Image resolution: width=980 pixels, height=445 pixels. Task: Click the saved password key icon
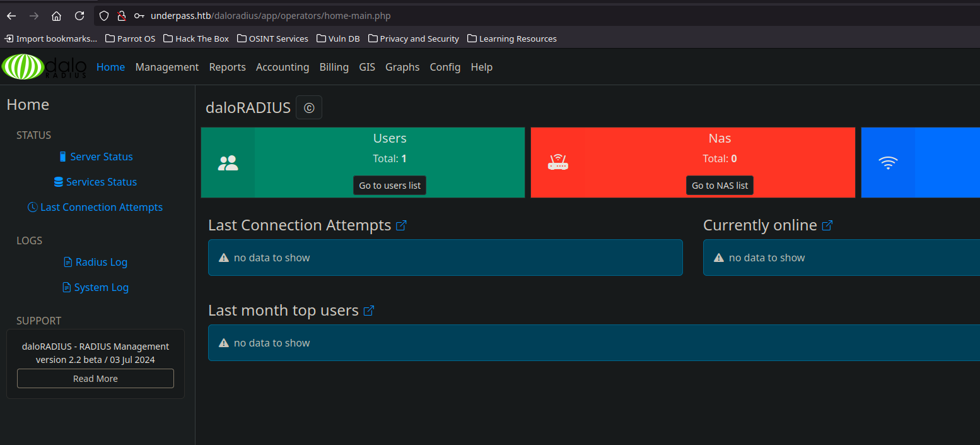point(139,16)
